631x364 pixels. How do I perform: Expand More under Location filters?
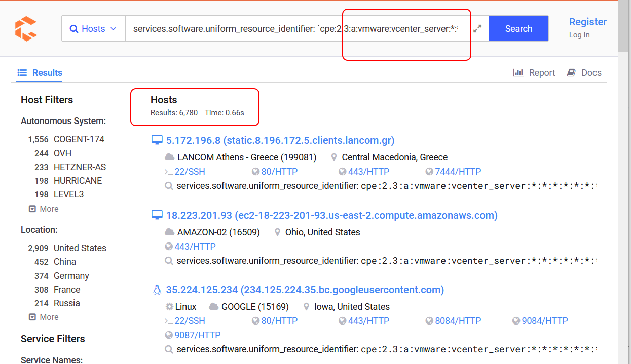(x=44, y=317)
